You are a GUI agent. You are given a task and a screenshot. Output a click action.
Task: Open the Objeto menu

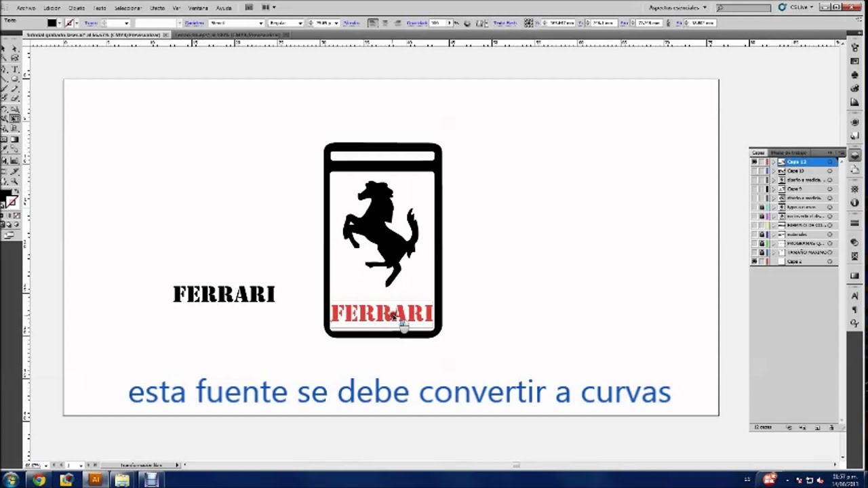(x=77, y=7)
